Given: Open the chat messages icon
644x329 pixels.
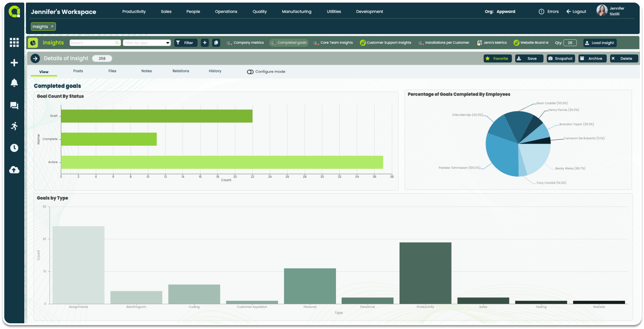Looking at the screenshot, I should [x=14, y=106].
